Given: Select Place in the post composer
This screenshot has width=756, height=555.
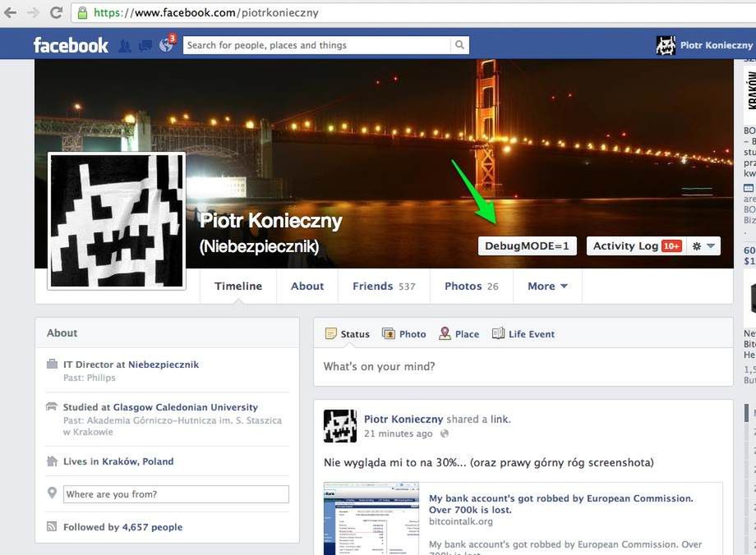Looking at the screenshot, I should 467,334.
